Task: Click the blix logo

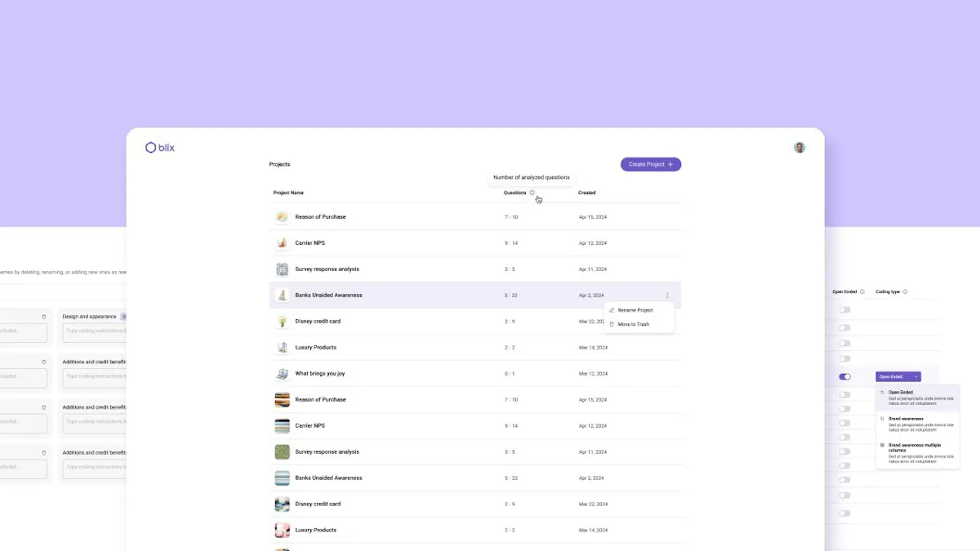Action: [160, 148]
